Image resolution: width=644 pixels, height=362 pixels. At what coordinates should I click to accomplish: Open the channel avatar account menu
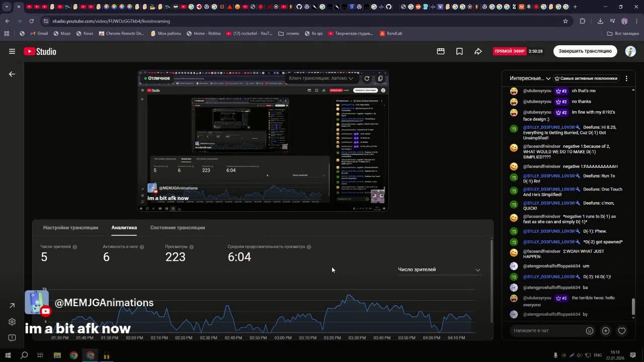[630, 51]
